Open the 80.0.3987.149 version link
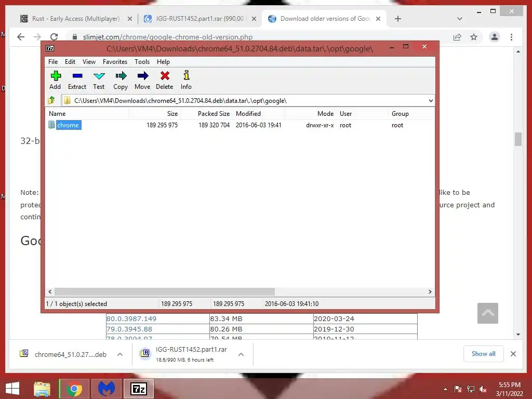The width and height of the screenshot is (532, 399). click(x=131, y=319)
